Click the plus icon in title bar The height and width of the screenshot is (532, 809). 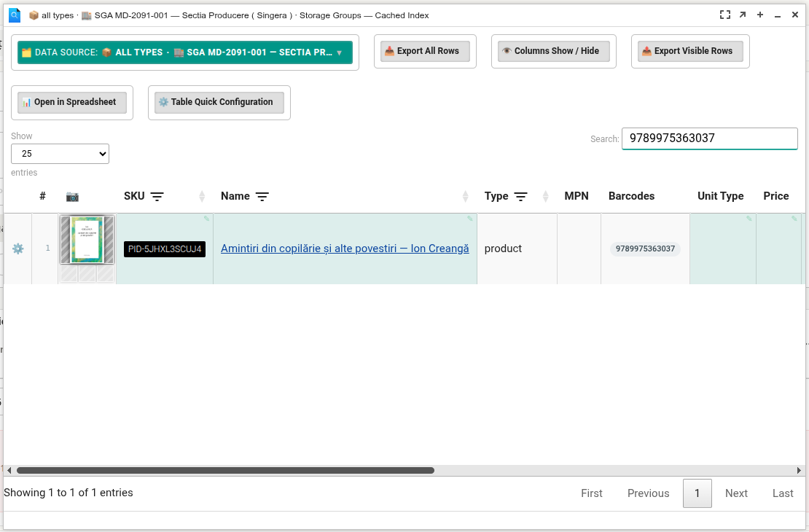point(760,15)
